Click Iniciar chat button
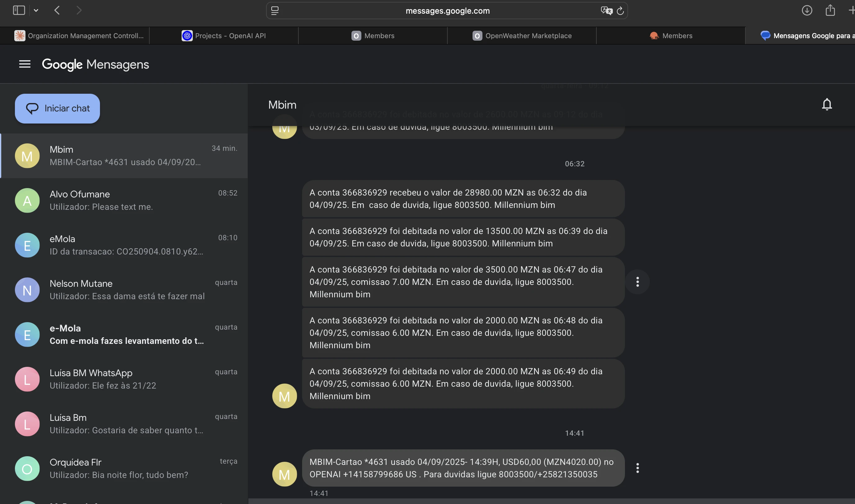This screenshot has width=855, height=504. coord(57,109)
